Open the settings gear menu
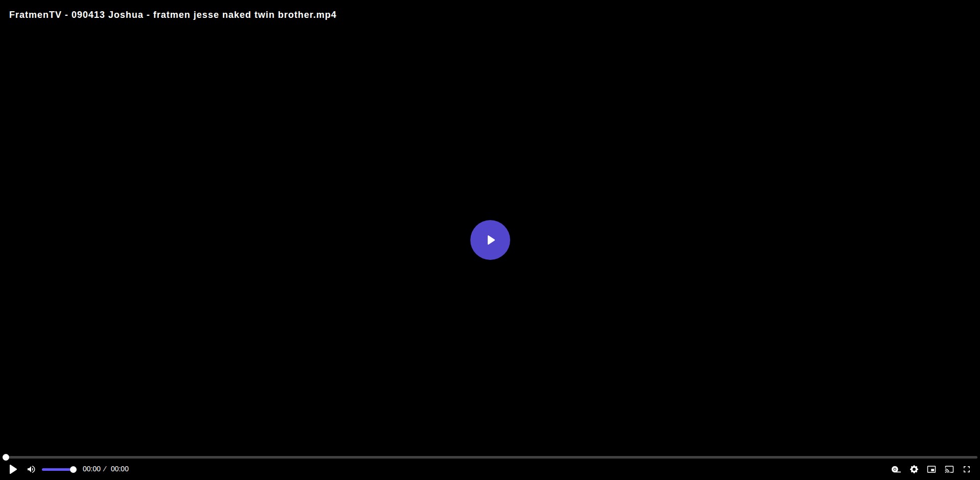The width and height of the screenshot is (980, 480). point(914,469)
